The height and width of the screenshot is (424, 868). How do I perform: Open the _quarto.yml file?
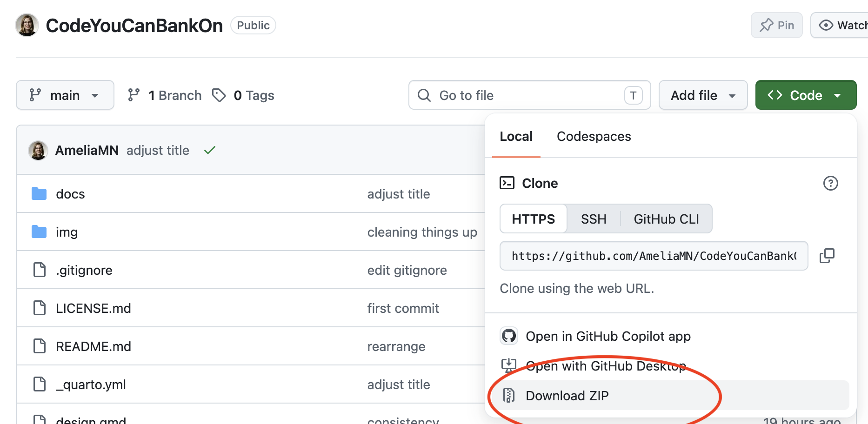pos(91,384)
